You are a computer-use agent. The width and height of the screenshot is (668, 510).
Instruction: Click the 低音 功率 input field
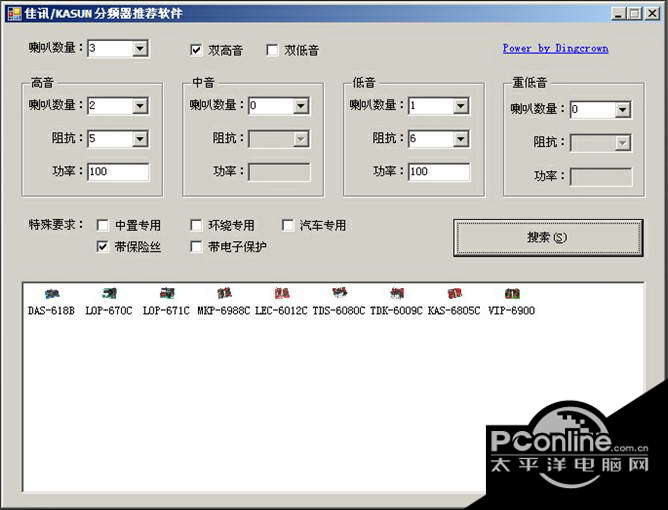click(439, 172)
